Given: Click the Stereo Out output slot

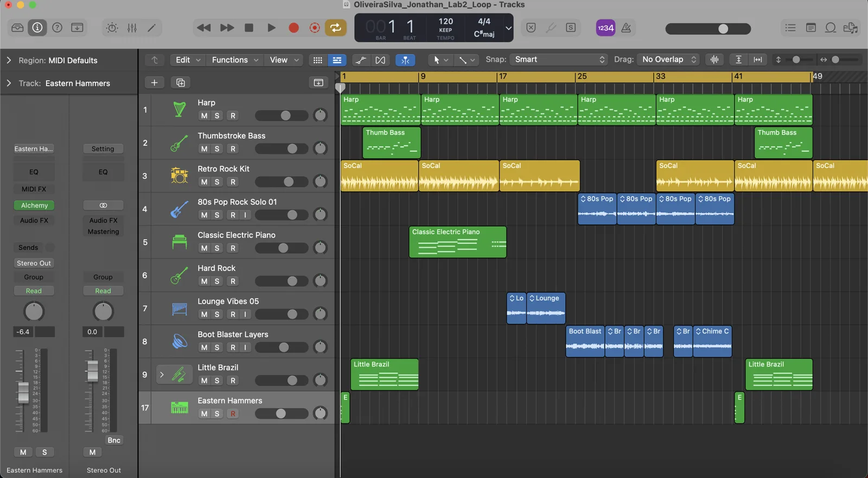Looking at the screenshot, I should click(34, 263).
